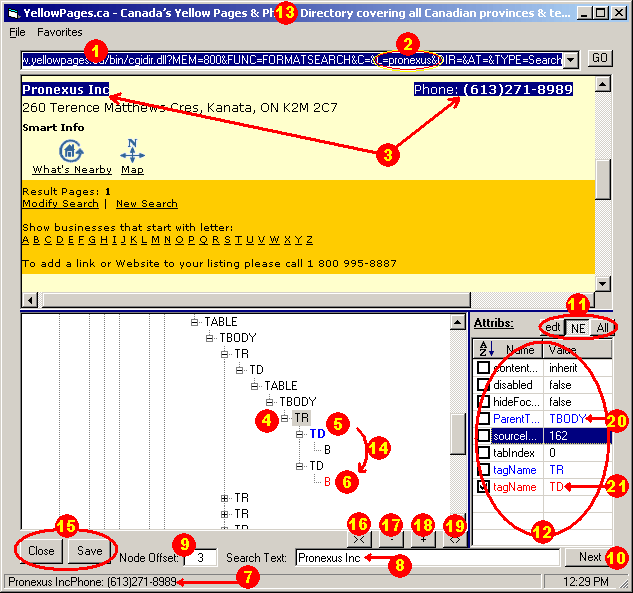Select the 'NE' attribute filter toggle
The height and width of the screenshot is (593, 633).
[x=577, y=327]
